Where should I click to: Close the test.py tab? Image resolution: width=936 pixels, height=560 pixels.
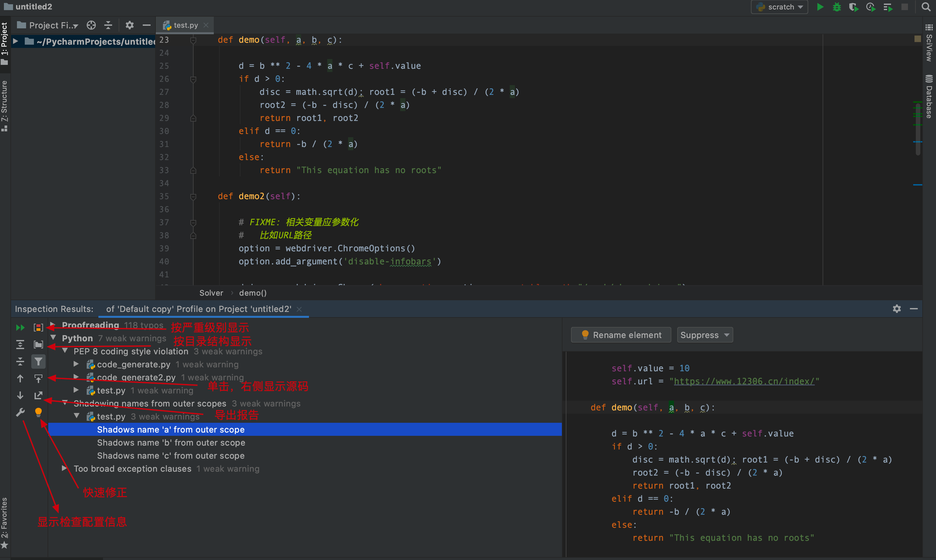206,25
